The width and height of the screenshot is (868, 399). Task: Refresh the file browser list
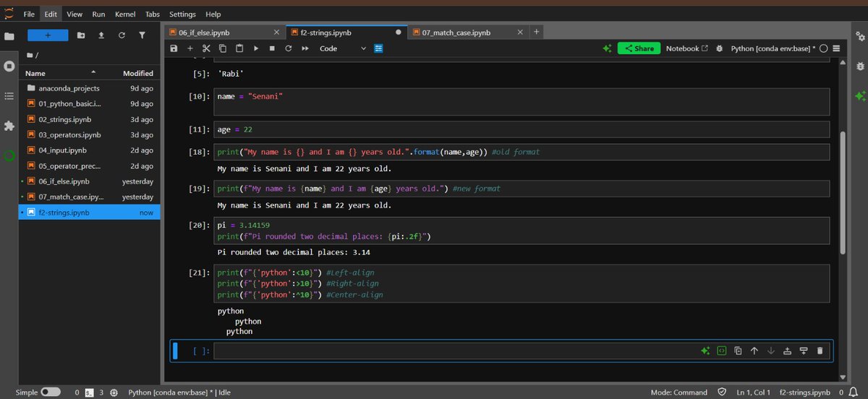coord(122,35)
